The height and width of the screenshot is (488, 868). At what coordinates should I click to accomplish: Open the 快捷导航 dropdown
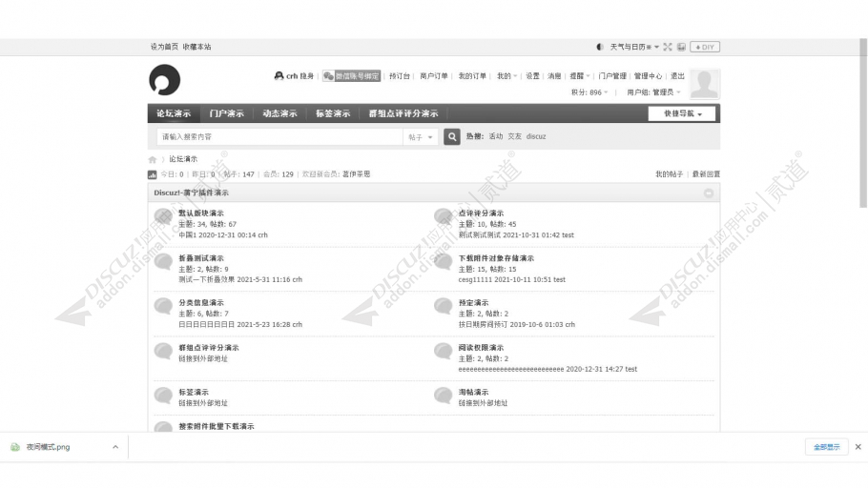682,113
